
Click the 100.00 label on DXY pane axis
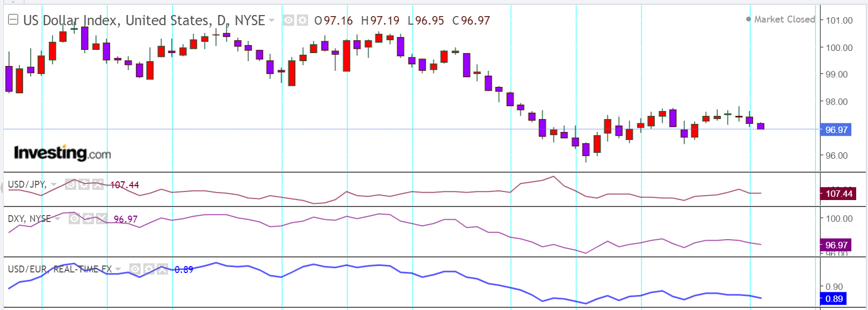tap(839, 218)
